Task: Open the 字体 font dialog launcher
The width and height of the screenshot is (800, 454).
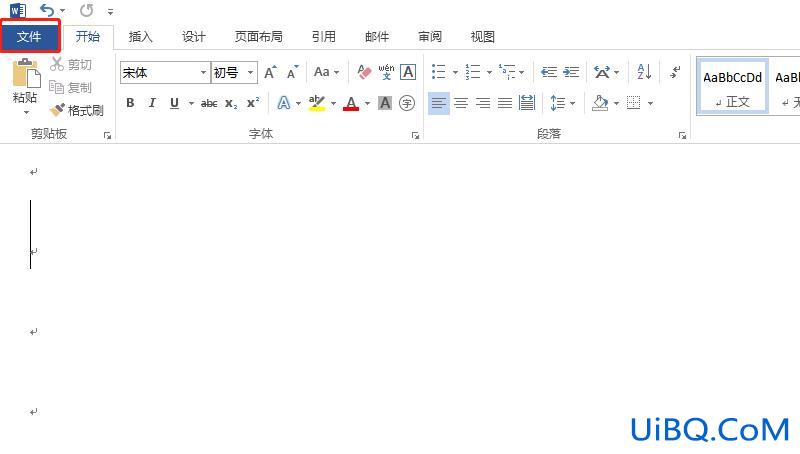Action: (x=416, y=135)
